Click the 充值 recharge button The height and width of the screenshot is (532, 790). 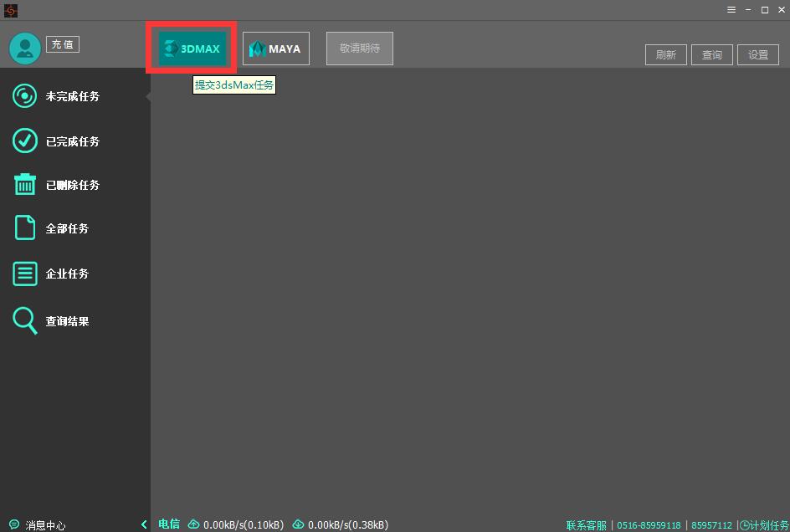(63, 44)
